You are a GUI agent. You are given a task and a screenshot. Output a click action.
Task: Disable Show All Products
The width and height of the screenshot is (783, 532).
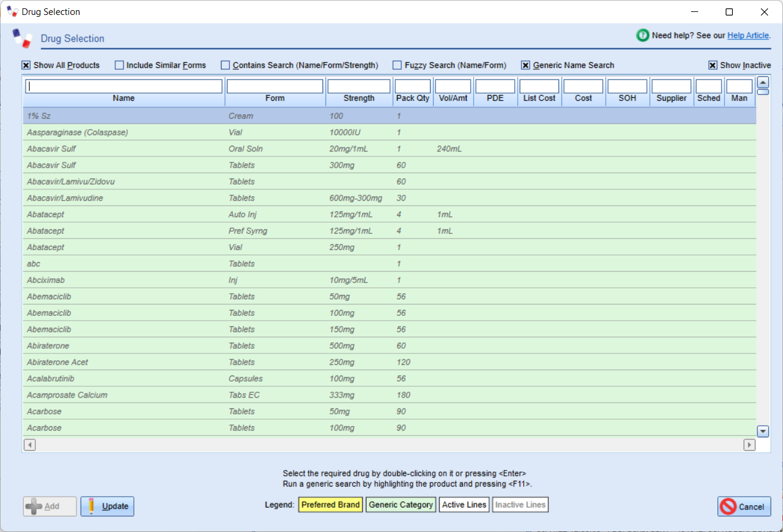pyautogui.click(x=26, y=65)
